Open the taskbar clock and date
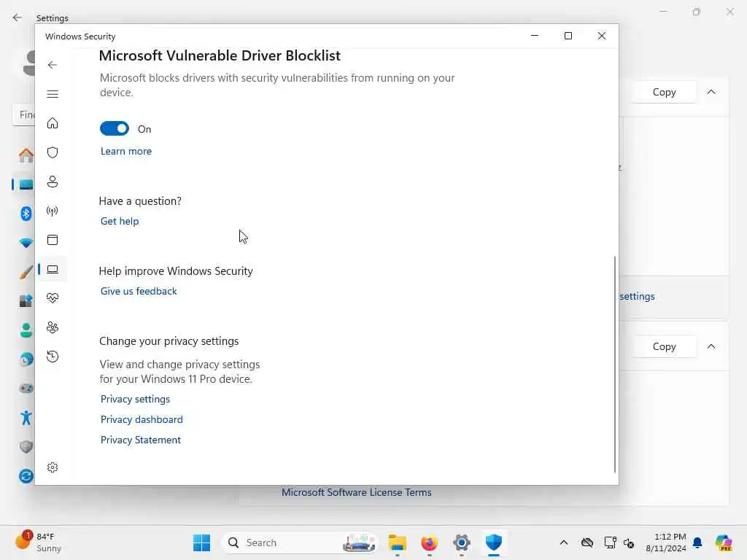Image resolution: width=747 pixels, height=560 pixels. click(666, 542)
